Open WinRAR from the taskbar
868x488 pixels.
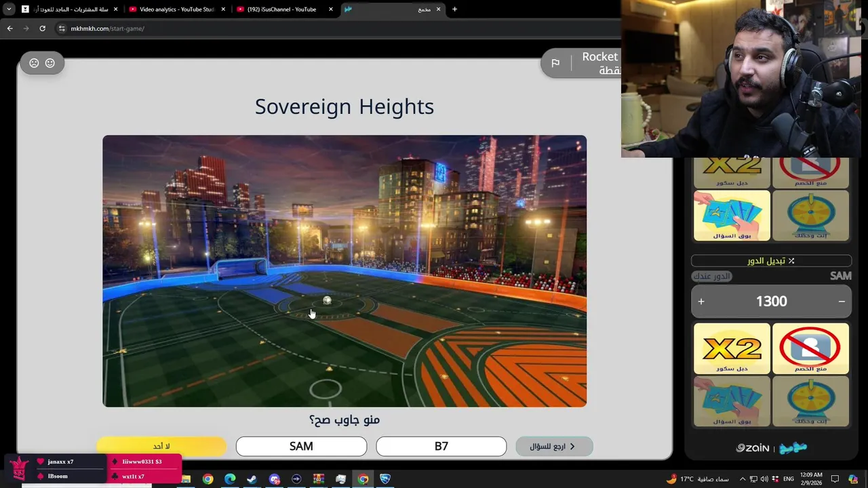pyautogui.click(x=318, y=479)
